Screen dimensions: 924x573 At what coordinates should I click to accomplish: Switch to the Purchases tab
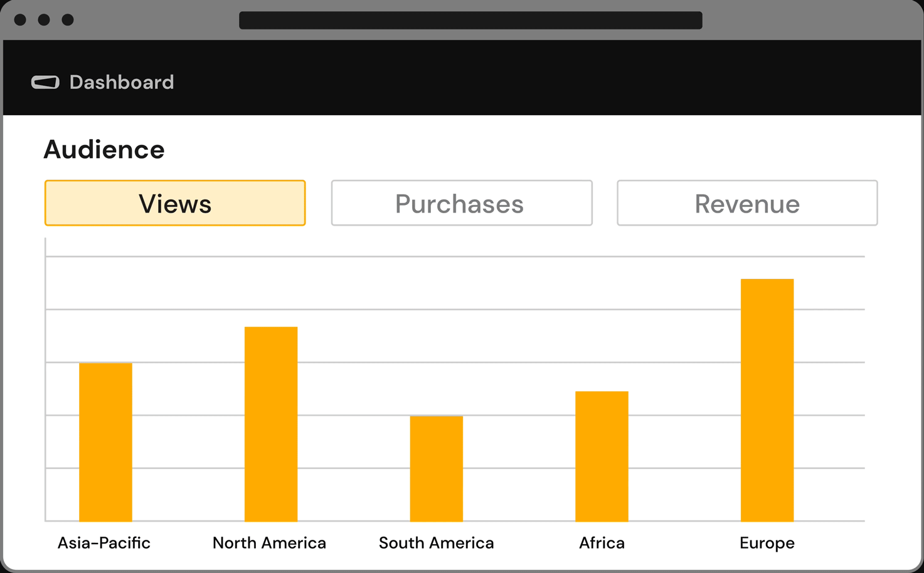click(461, 203)
